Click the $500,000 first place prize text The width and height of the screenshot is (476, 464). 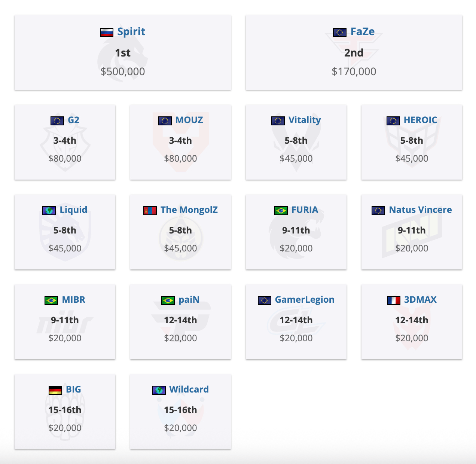pos(123,71)
